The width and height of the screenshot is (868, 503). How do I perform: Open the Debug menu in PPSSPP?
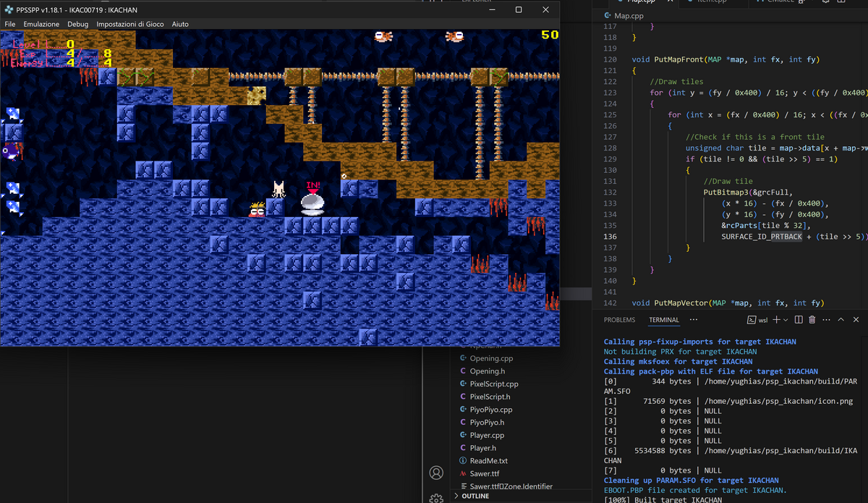[x=78, y=24]
